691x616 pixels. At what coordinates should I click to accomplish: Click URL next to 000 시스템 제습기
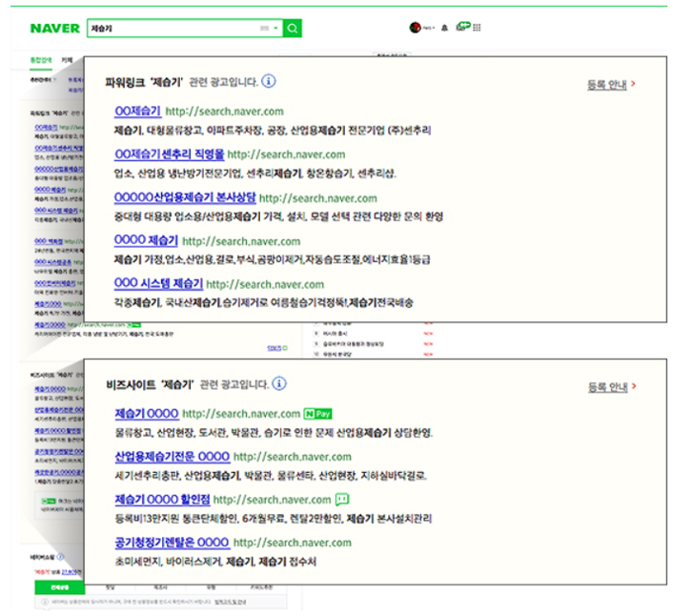point(265,284)
